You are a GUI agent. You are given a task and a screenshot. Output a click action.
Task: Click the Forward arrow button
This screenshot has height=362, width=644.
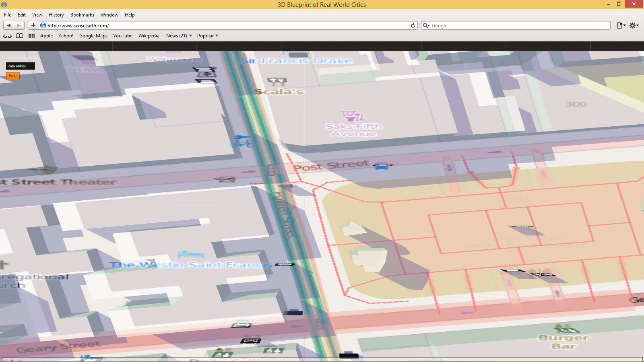tap(19, 25)
